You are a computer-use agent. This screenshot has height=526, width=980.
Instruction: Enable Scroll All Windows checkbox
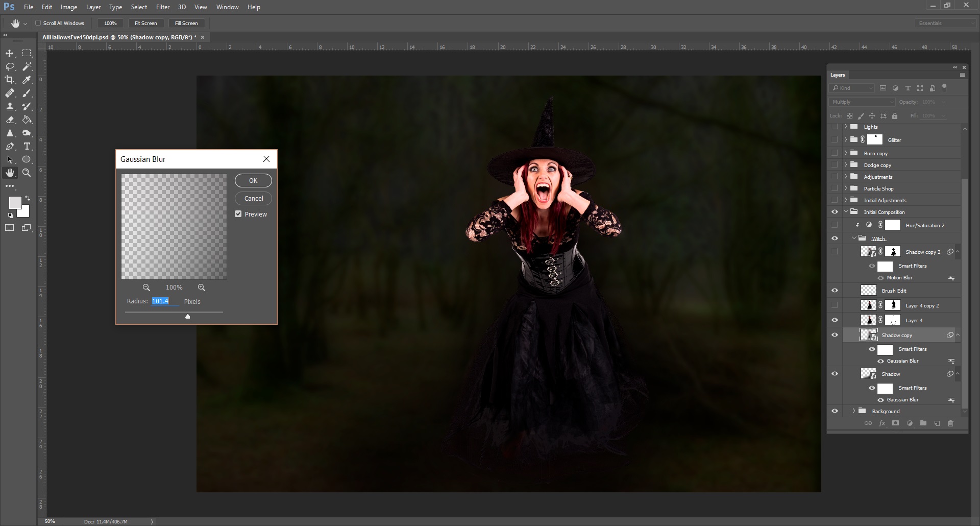point(38,23)
